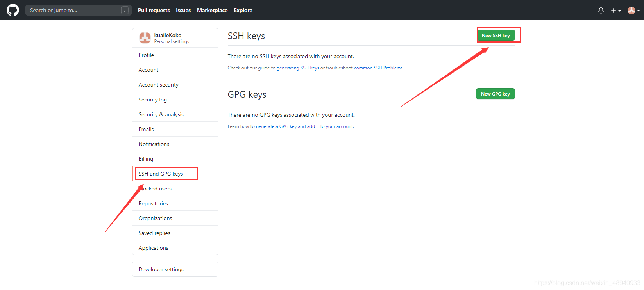Open Developer settings
The height and width of the screenshot is (290, 644).
tap(175, 269)
